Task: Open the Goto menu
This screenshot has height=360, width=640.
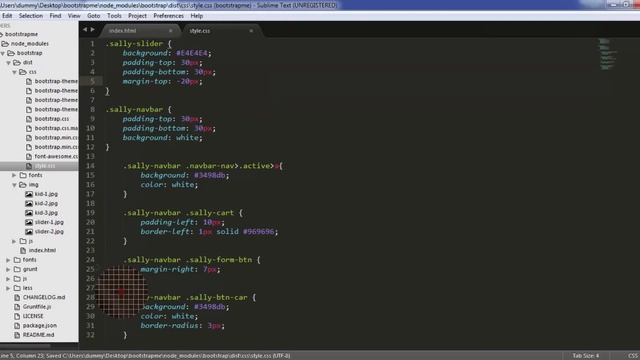Action: [x=93, y=16]
